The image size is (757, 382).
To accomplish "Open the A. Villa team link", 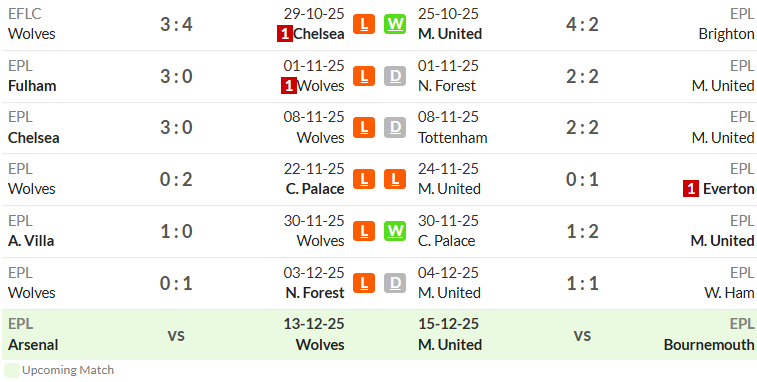I will pos(31,241).
